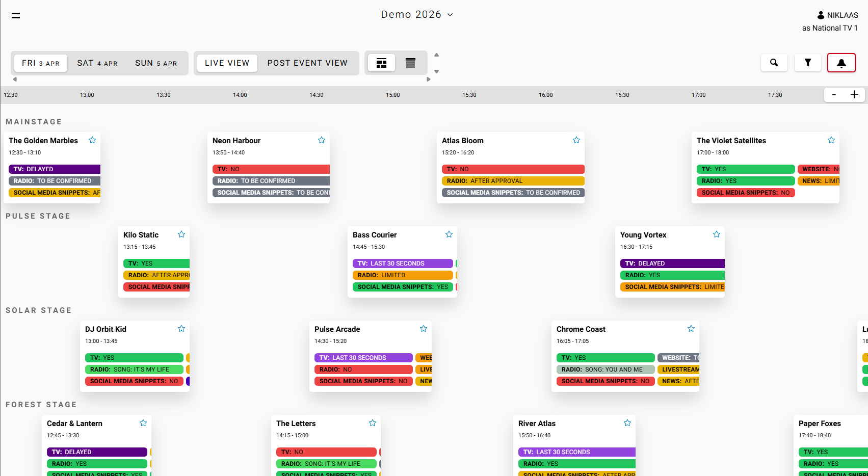Favorite The Golden Marbles with star

tap(92, 140)
